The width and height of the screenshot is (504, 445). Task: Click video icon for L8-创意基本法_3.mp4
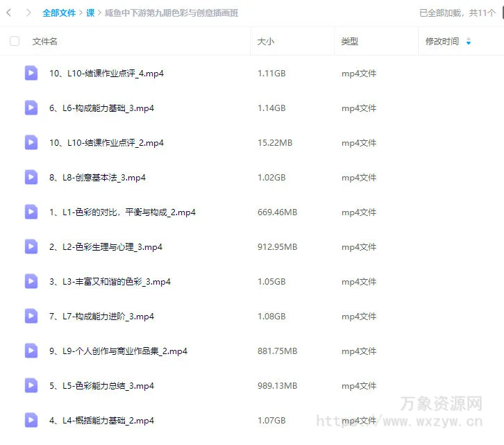(x=31, y=177)
